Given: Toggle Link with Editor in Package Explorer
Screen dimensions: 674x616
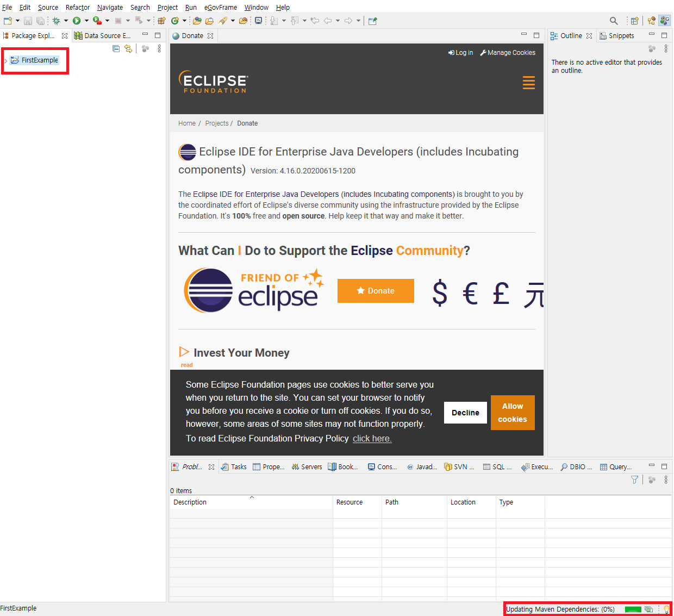Looking at the screenshot, I should click(x=128, y=48).
